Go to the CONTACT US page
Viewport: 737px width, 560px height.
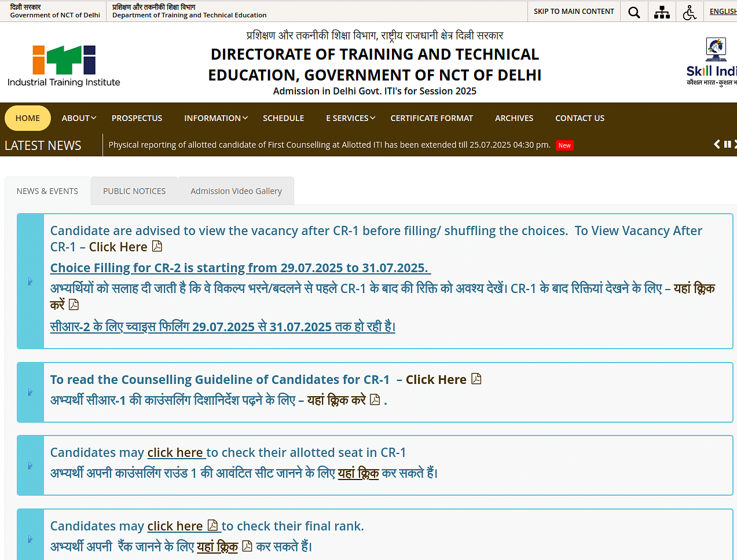pos(580,118)
